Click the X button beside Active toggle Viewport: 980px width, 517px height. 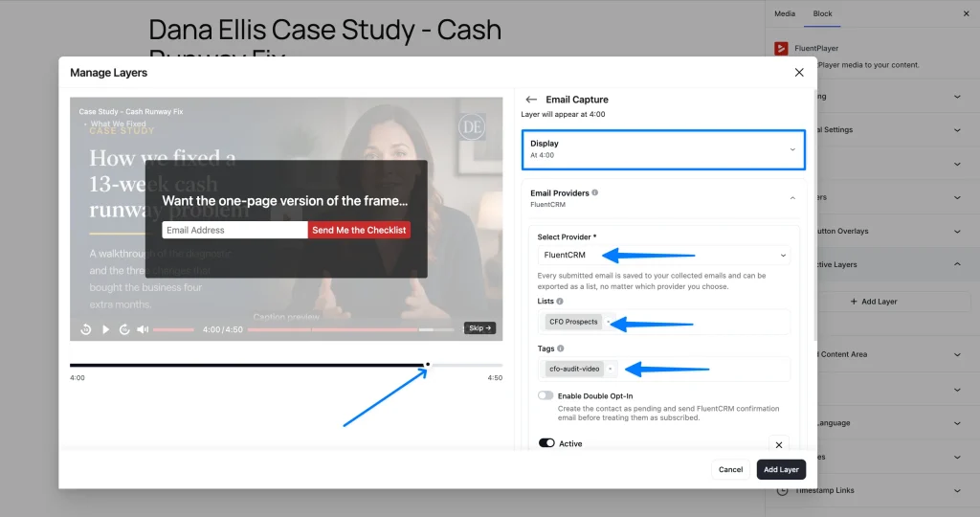click(x=779, y=445)
